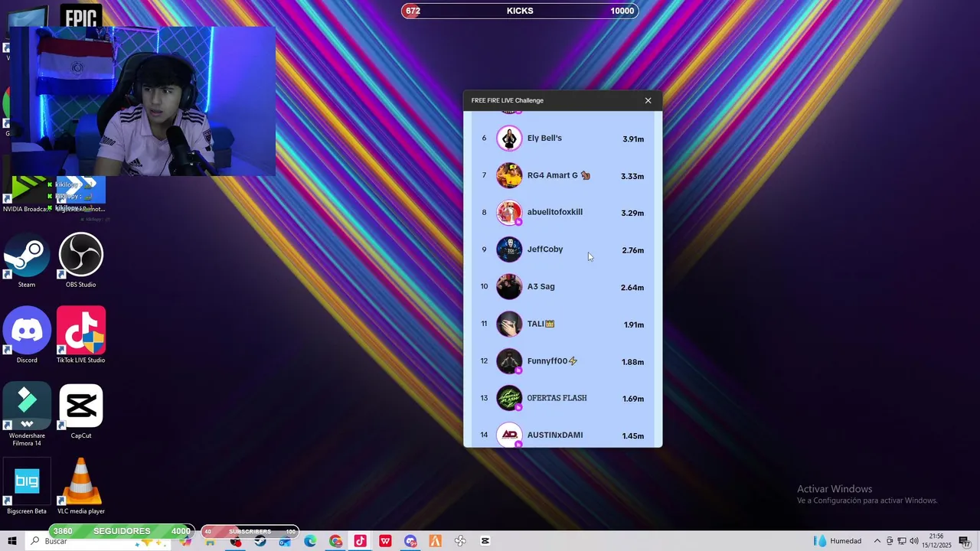This screenshot has height=551, width=980.
Task: Click the SUBSCRIBERS goal progress bar
Action: 250,531
